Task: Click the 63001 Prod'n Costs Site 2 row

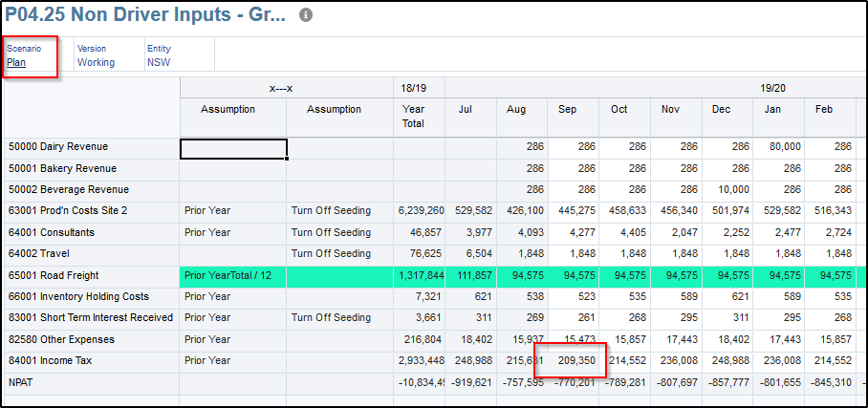Action: click(x=92, y=211)
